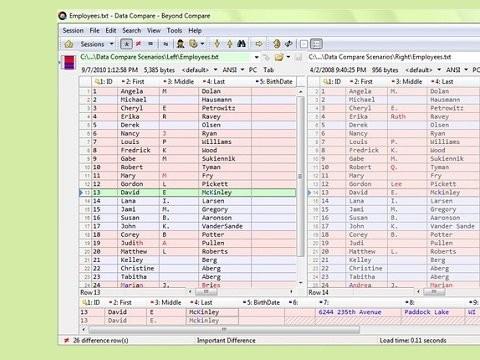Jump to previous difference arrow

tap(229, 44)
